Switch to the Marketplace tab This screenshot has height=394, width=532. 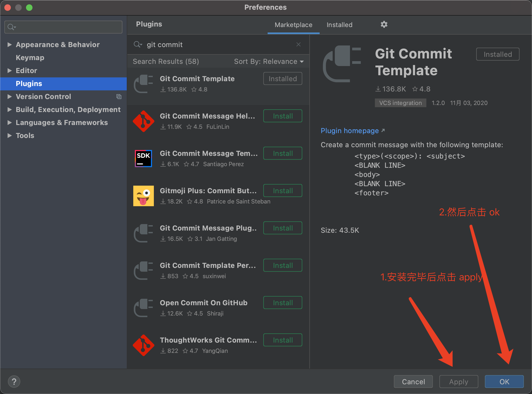(x=293, y=25)
